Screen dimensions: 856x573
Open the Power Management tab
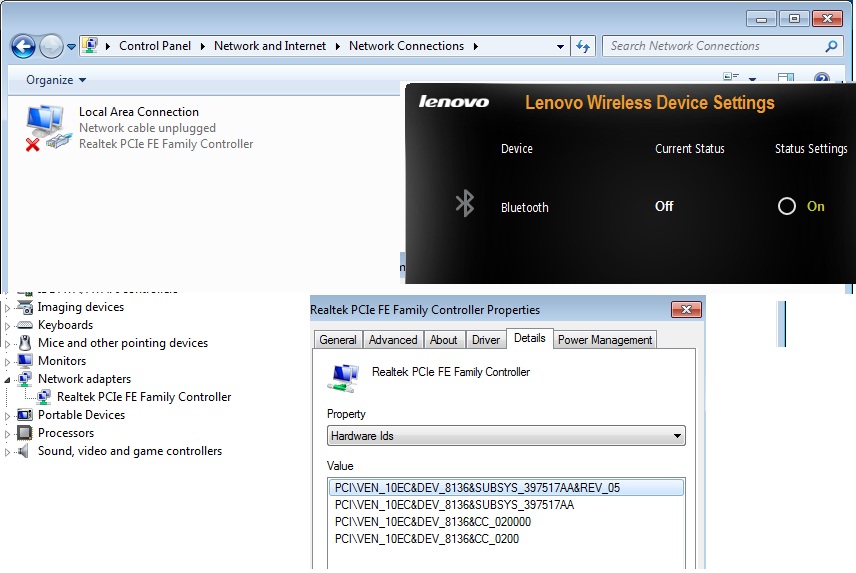click(x=605, y=339)
